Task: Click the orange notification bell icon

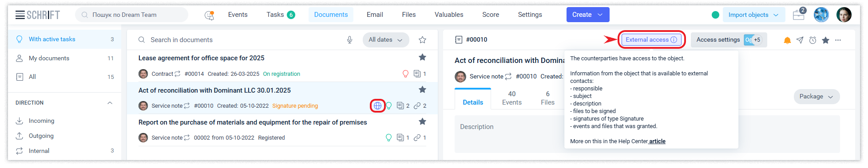Action: pyautogui.click(x=787, y=40)
